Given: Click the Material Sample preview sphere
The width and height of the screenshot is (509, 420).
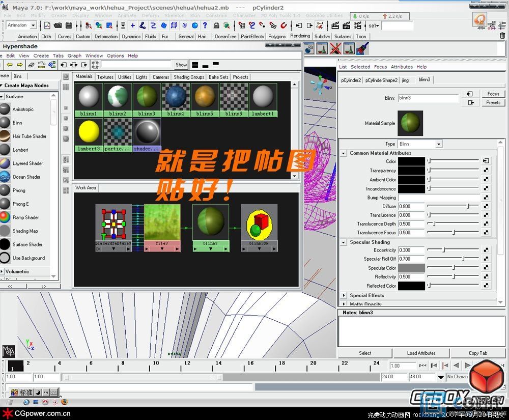Looking at the screenshot, I should 410,123.
